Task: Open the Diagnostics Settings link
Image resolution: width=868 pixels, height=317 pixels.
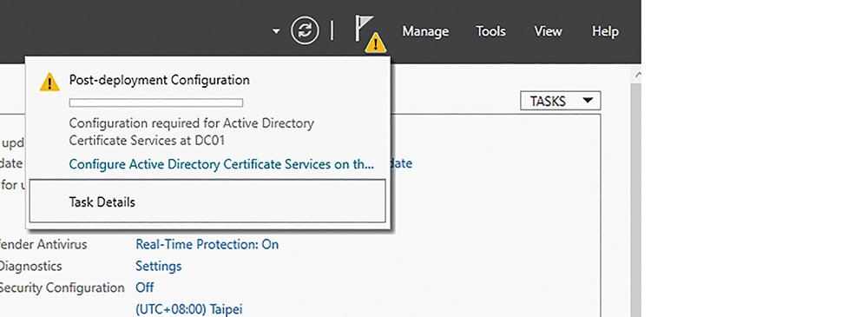Action: (x=158, y=266)
